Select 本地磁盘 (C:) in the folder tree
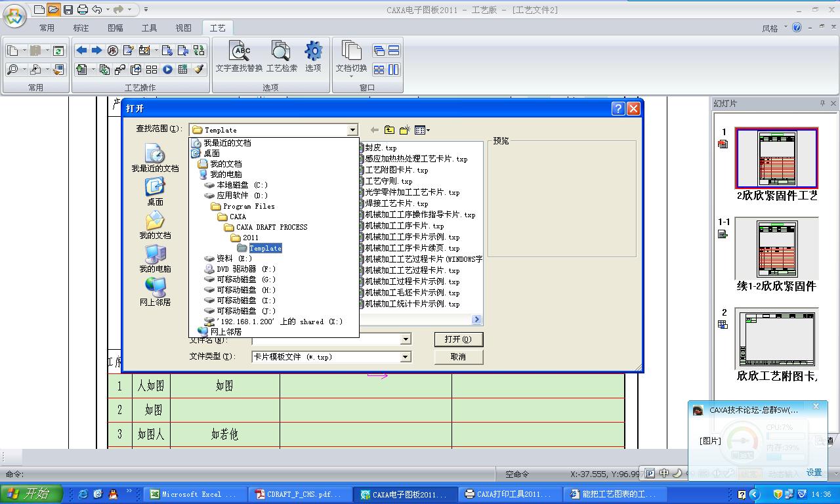Viewport: 840px width, 504px height. (x=241, y=185)
